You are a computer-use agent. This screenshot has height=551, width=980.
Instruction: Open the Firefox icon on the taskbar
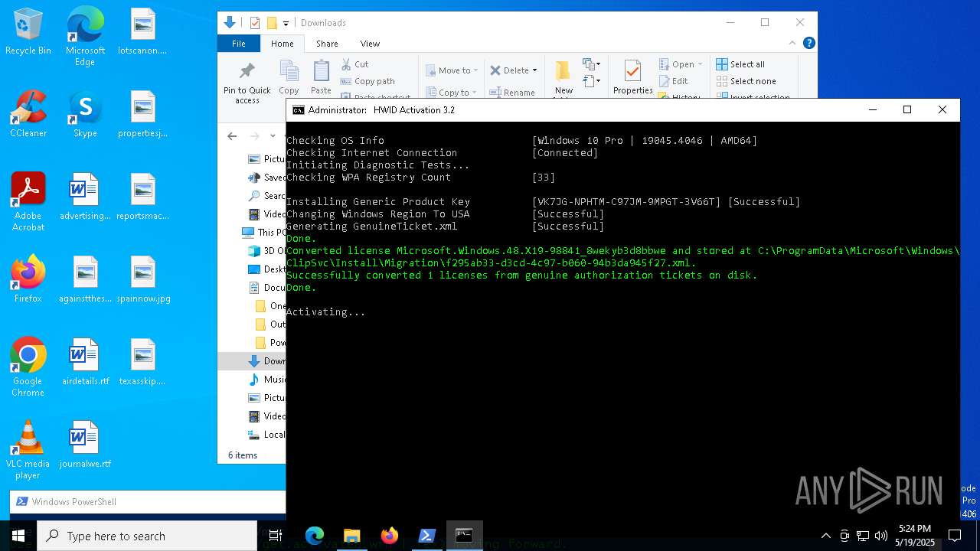pos(389,536)
